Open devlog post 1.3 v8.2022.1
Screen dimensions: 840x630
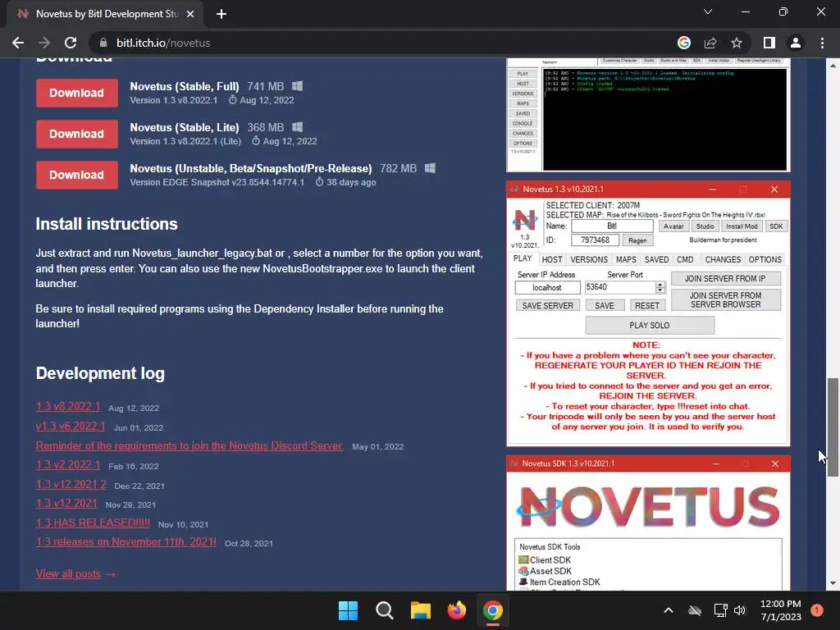point(68,407)
